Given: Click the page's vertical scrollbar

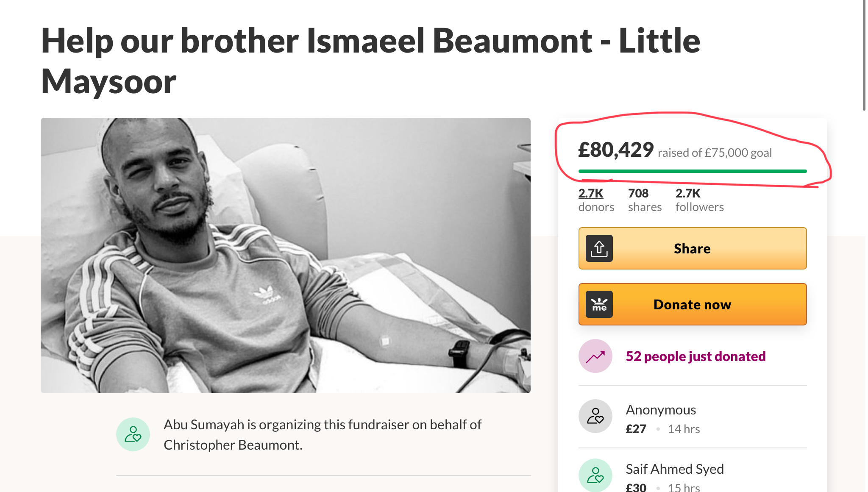Looking at the screenshot, I should [x=864, y=55].
